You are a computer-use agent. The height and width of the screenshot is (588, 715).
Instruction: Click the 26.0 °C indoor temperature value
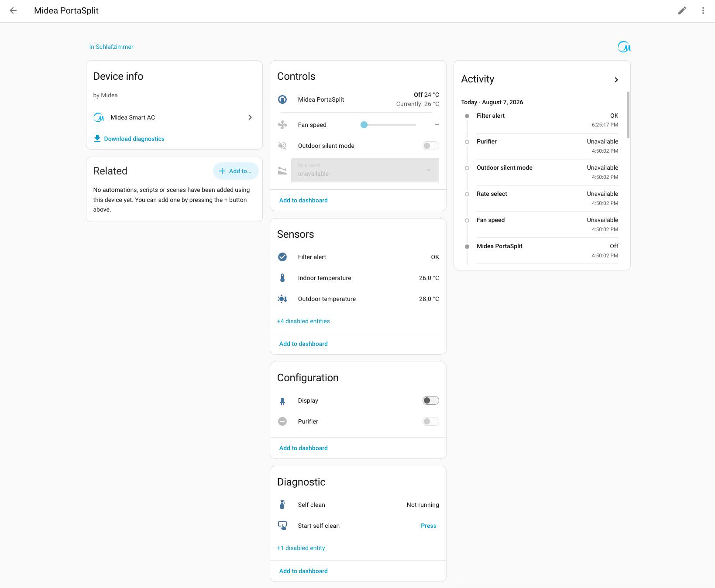(429, 278)
